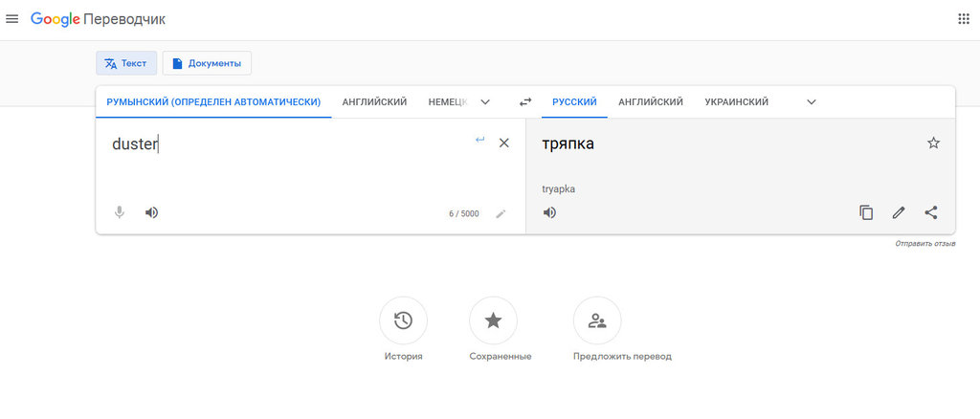Open the handwriting input pencil
The width and height of the screenshot is (980, 419).
point(501,213)
